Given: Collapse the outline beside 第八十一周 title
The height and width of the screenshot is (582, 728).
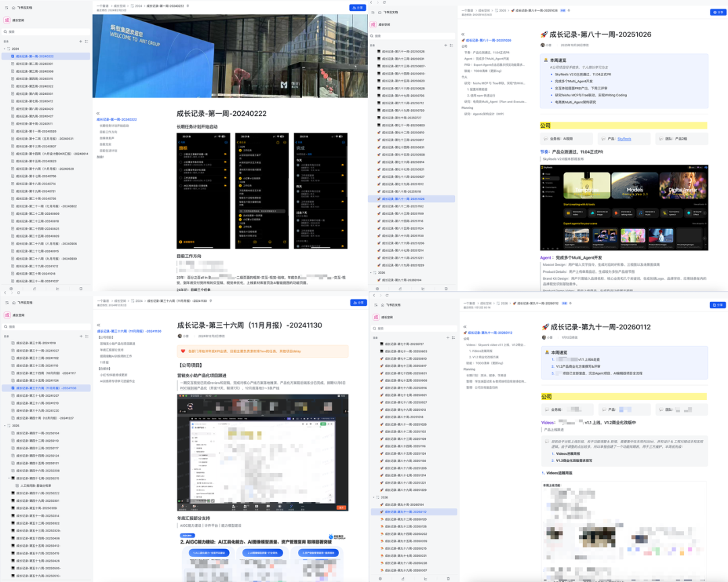Looking at the screenshot, I should pyautogui.click(x=464, y=34).
